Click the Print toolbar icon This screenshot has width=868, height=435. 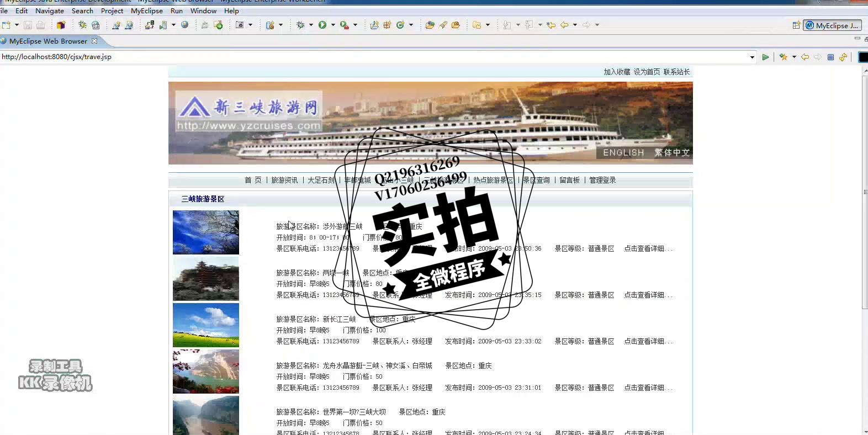pyautogui.click(x=40, y=25)
